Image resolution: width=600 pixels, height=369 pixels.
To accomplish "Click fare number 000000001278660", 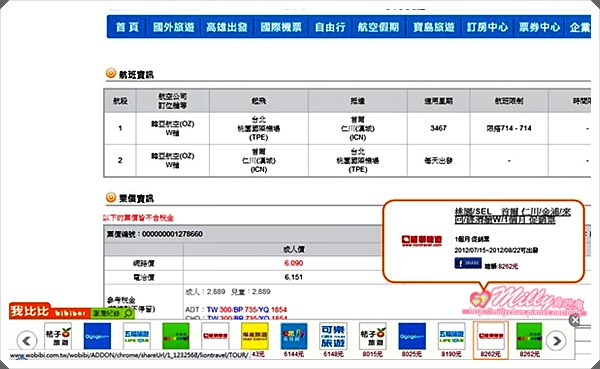I will click(x=172, y=234).
